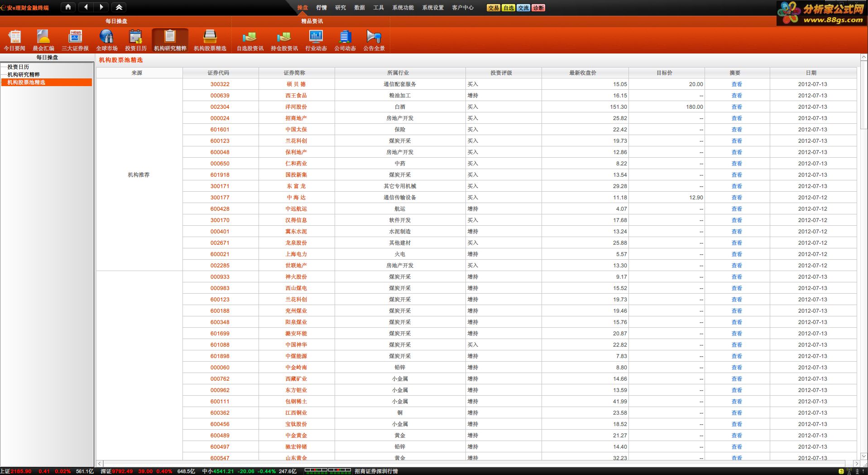Image resolution: width=868 pixels, height=475 pixels.
Task: Open the 研究 menu
Action: click(x=340, y=8)
